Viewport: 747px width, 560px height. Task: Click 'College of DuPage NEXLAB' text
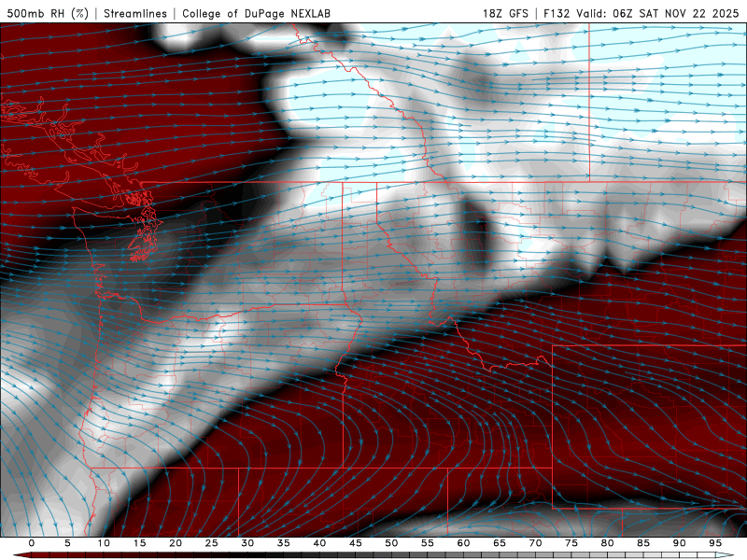point(256,13)
